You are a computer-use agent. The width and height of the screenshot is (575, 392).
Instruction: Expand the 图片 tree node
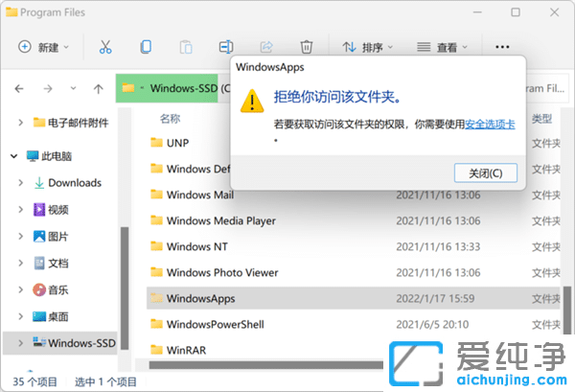20,236
